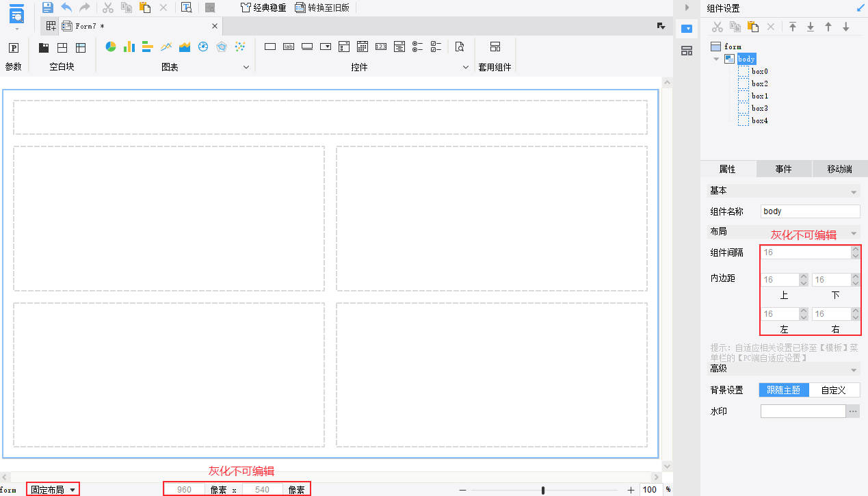
Task: Switch to the 移动端 tab
Action: pos(839,169)
